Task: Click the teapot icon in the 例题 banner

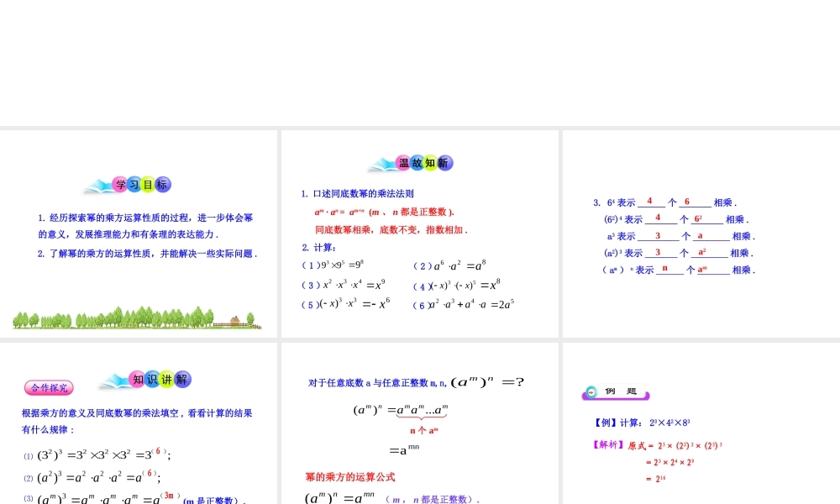Action: click(x=593, y=391)
